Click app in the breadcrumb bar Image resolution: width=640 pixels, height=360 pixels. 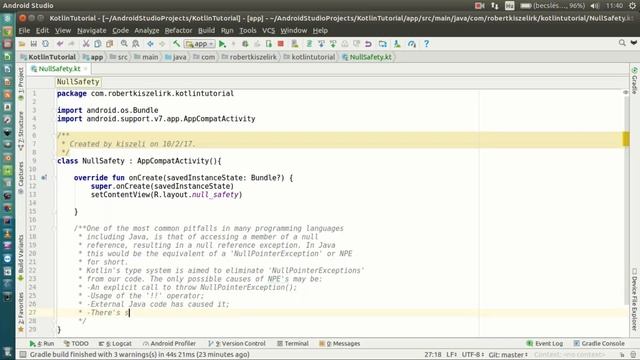point(93,57)
